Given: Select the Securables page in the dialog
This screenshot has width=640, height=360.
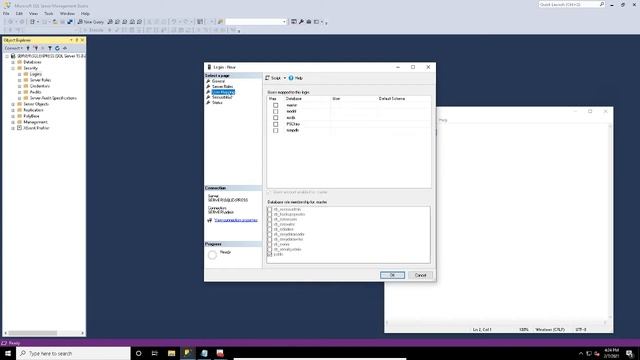Looking at the screenshot, I should [x=222, y=97].
